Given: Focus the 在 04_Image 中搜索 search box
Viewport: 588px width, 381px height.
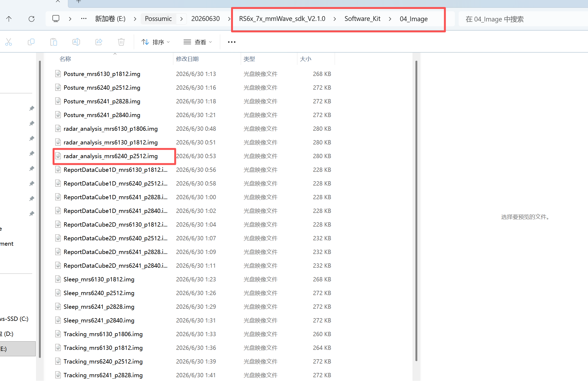Looking at the screenshot, I should tap(523, 19).
